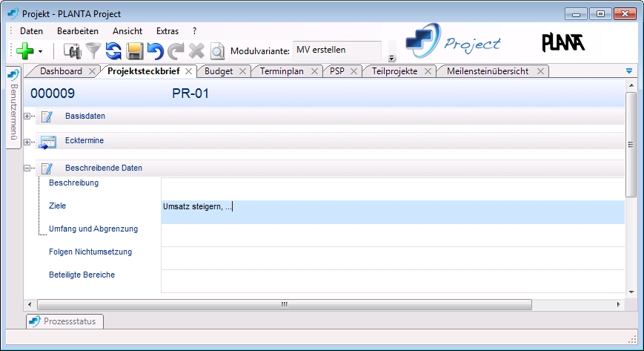Click the Beteiligte Bereiche field
Screen dimensions: 644x351
(x=393, y=281)
